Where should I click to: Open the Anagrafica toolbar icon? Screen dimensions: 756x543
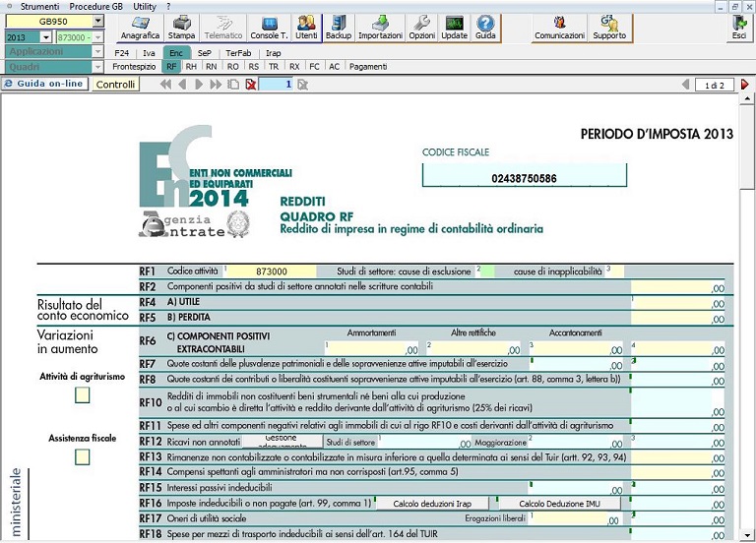[x=140, y=28]
